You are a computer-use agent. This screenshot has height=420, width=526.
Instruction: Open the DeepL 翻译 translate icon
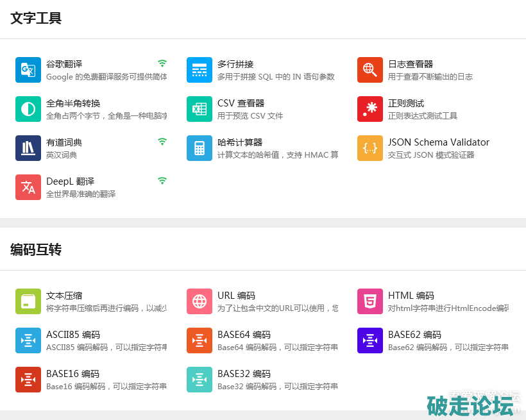coord(28,187)
